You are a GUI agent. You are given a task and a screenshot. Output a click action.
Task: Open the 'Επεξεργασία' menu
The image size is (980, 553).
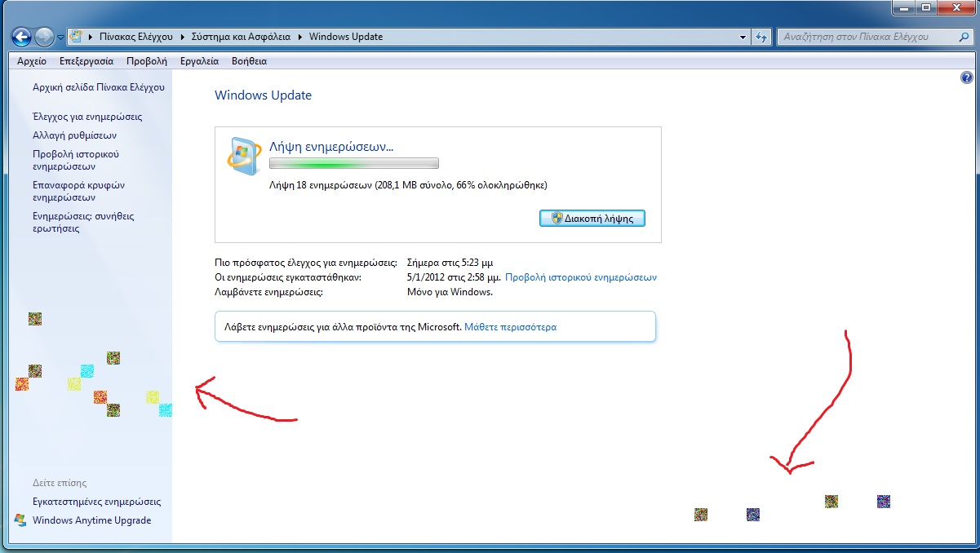coord(86,61)
